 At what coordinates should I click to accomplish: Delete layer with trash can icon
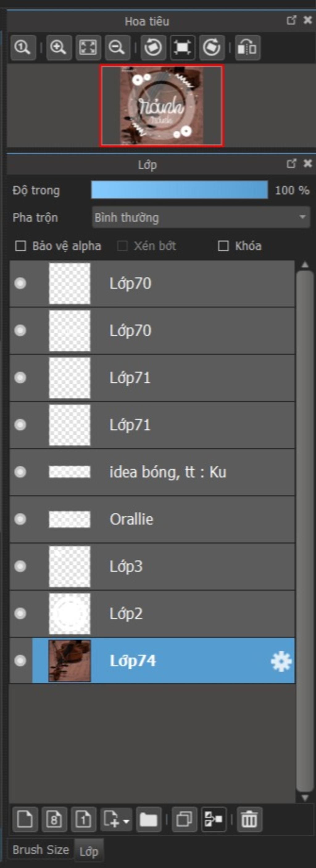(x=249, y=819)
